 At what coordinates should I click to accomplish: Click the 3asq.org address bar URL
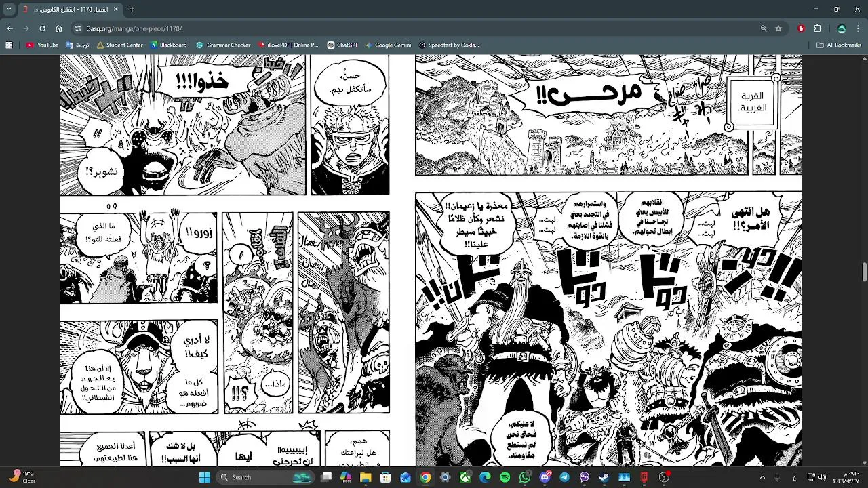coord(134,28)
